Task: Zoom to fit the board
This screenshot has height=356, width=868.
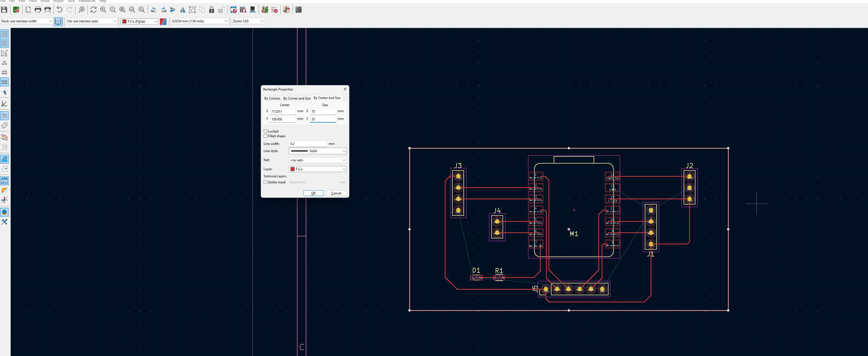Action: tap(122, 10)
